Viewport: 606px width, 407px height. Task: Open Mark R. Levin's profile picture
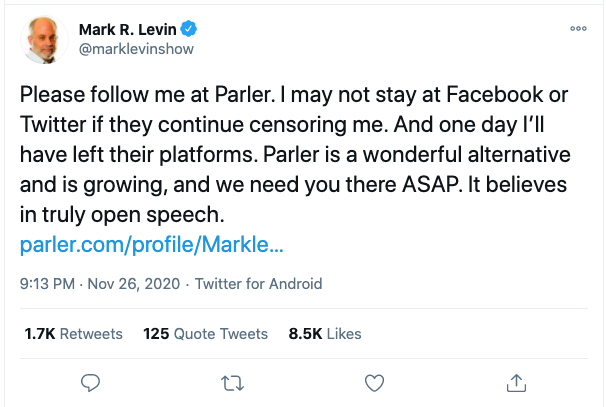click(45, 38)
